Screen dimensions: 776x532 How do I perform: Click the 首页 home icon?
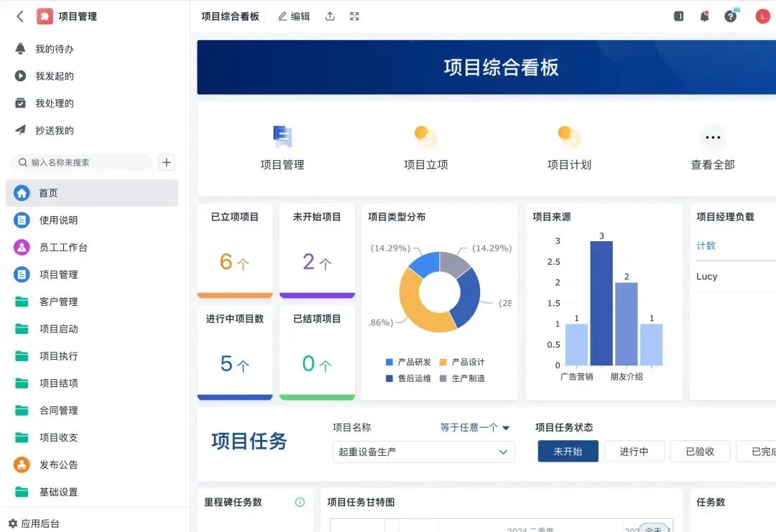22,193
